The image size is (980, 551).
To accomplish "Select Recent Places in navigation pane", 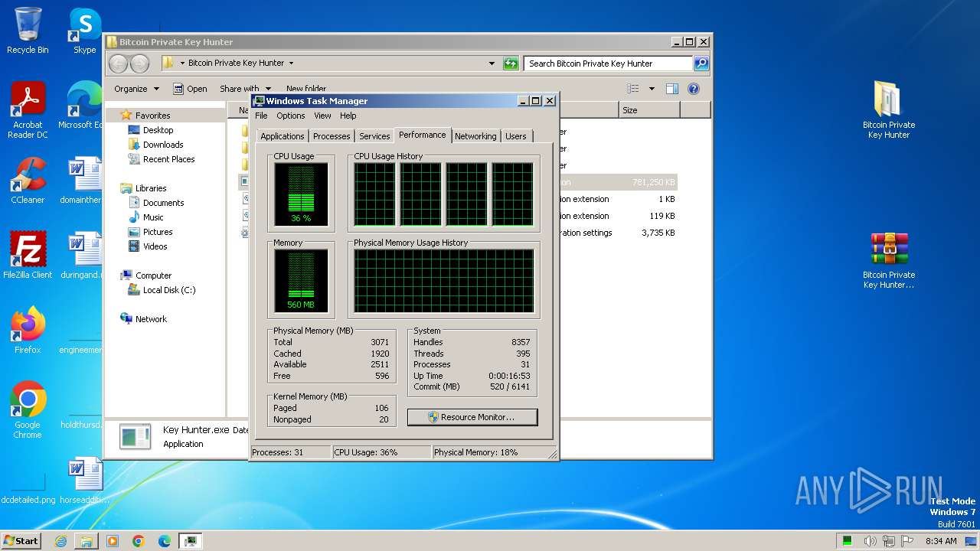I will (168, 159).
